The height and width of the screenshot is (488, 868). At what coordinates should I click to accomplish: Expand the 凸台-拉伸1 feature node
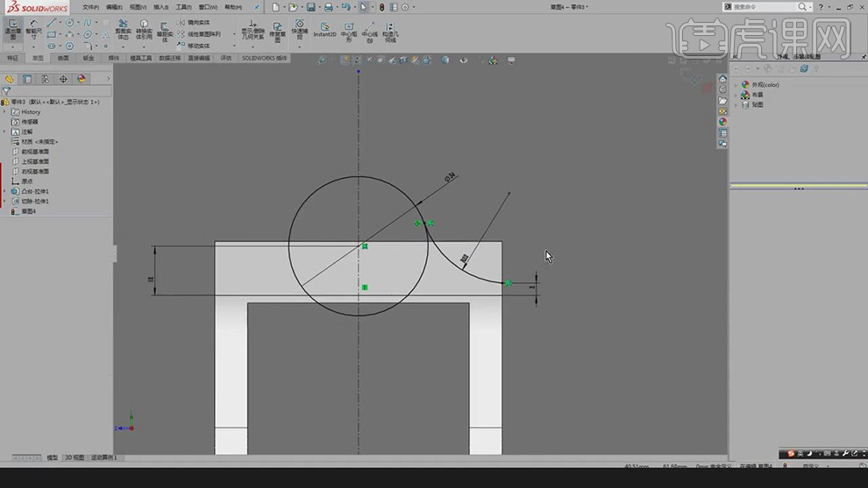coord(4,191)
